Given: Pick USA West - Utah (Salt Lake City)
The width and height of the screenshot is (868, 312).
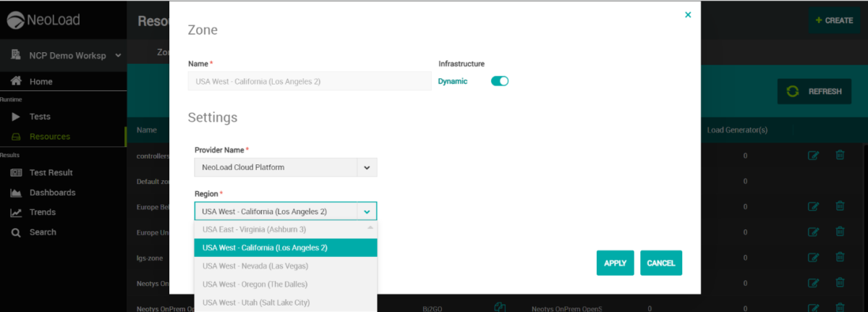Looking at the screenshot, I should (x=285, y=303).
